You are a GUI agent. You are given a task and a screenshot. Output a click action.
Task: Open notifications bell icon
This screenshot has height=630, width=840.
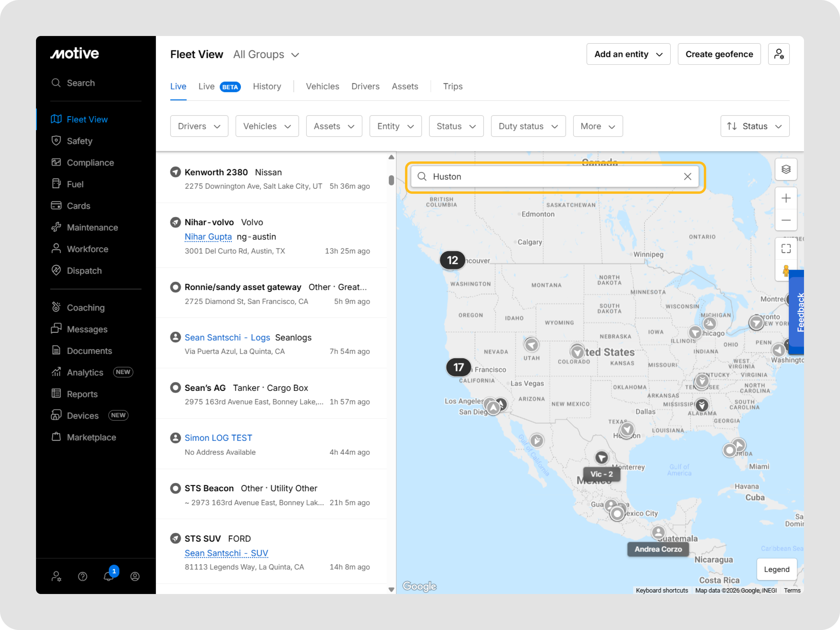coord(109,576)
